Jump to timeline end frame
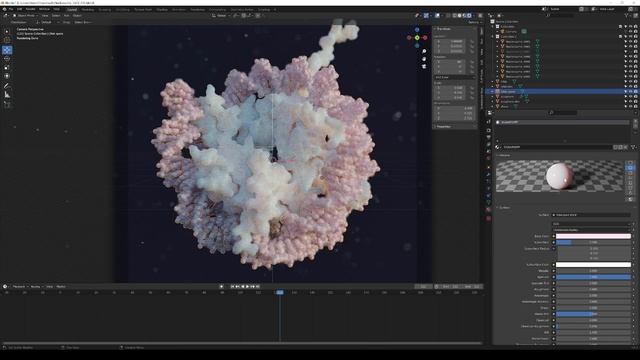Viewport: 640px width, 360px height. (x=257, y=287)
